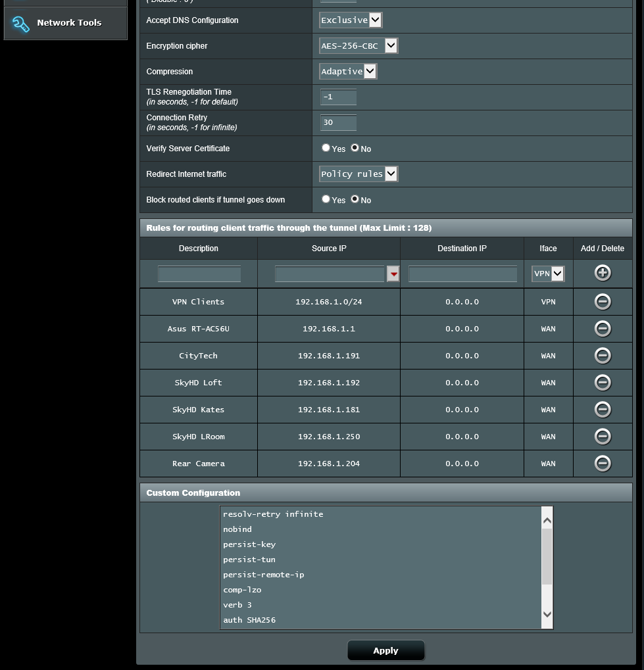Open the Iface VPN dropdown
The width and height of the screenshot is (644, 670).
[548, 274]
